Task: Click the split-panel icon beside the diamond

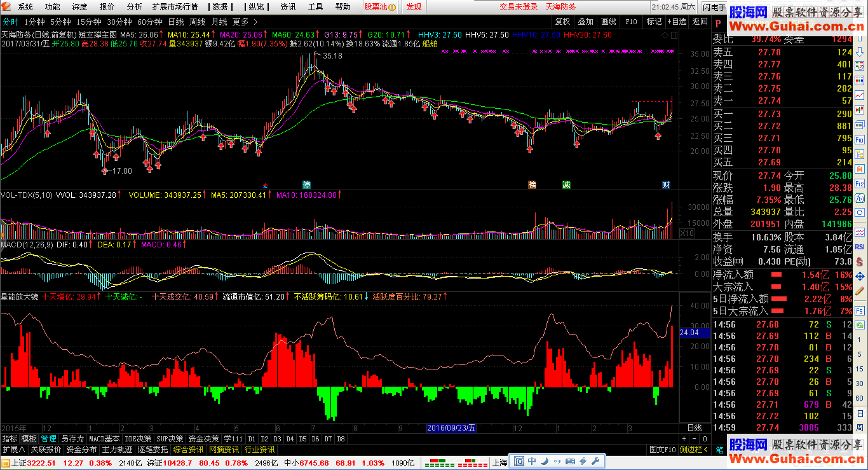Action: (x=674, y=35)
